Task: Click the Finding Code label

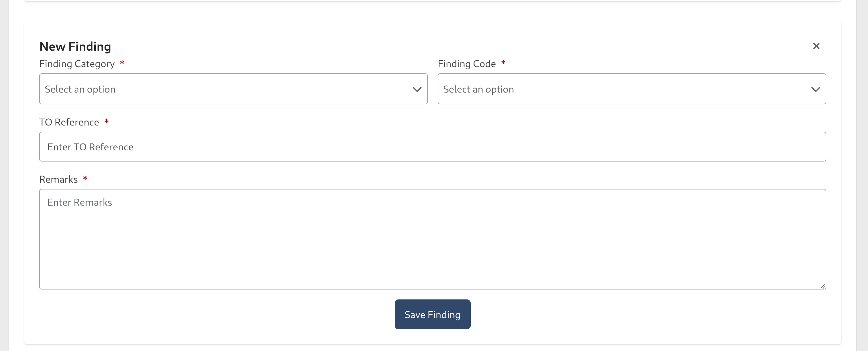Action: pos(466,64)
